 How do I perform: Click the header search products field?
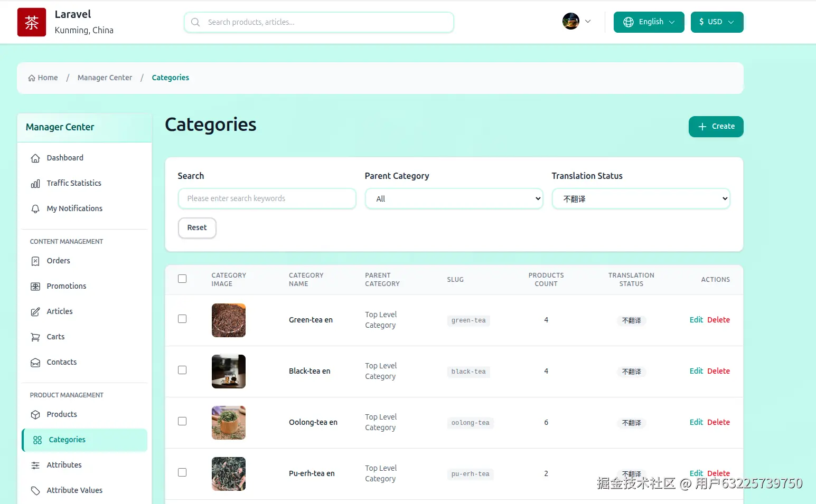click(319, 22)
